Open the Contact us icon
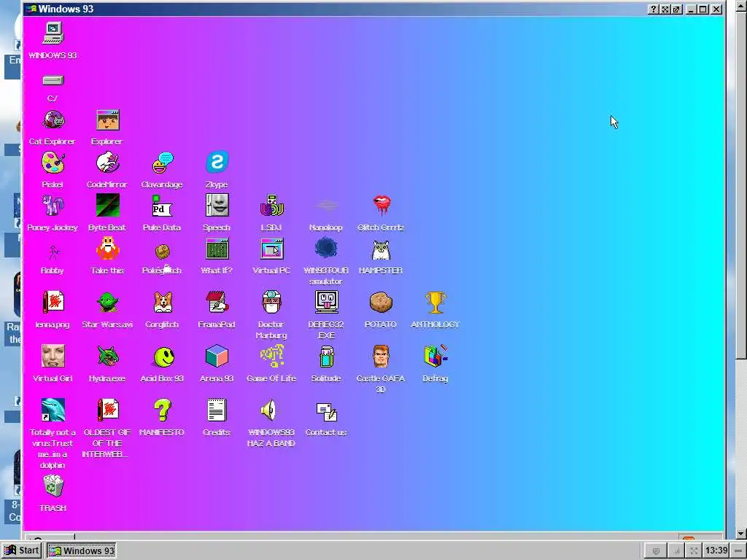This screenshot has width=747, height=560. [327, 412]
